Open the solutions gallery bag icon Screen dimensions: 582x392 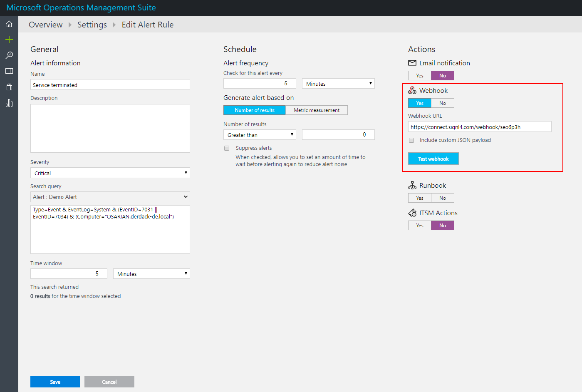click(9, 87)
